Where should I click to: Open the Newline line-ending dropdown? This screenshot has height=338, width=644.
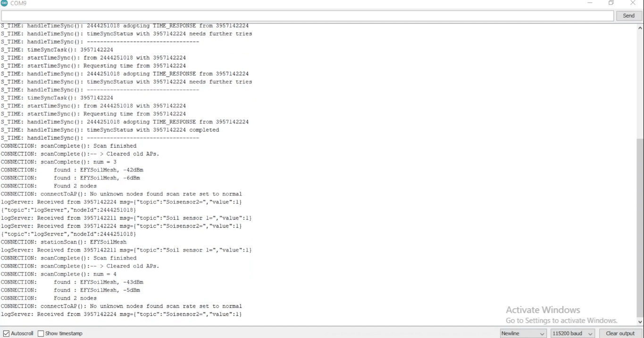click(x=523, y=333)
